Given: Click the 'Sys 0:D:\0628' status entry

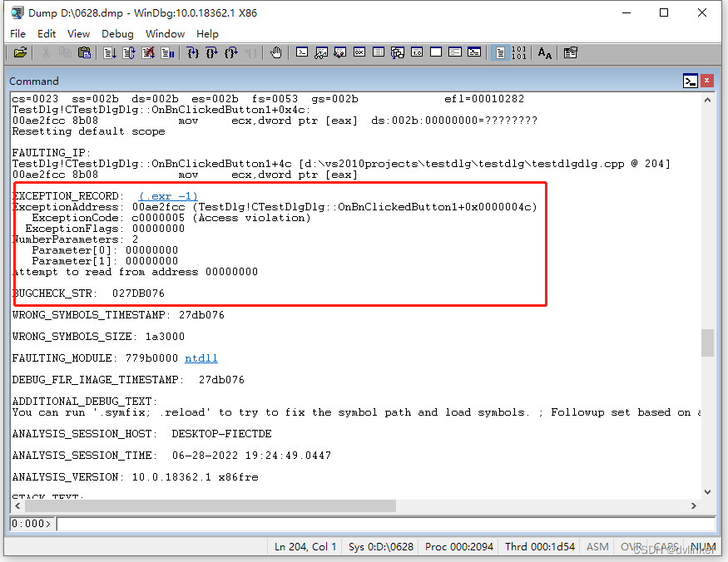Looking at the screenshot, I should pos(381,547).
